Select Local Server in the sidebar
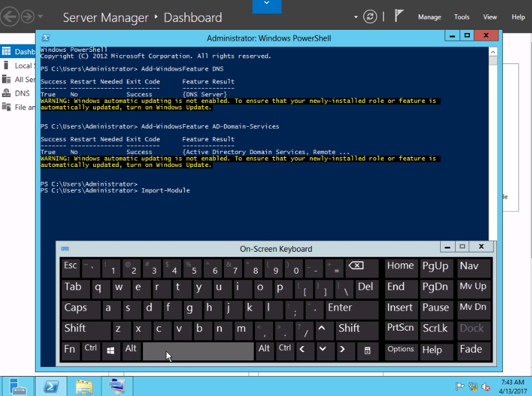The width and height of the screenshot is (532, 396). pos(18,65)
